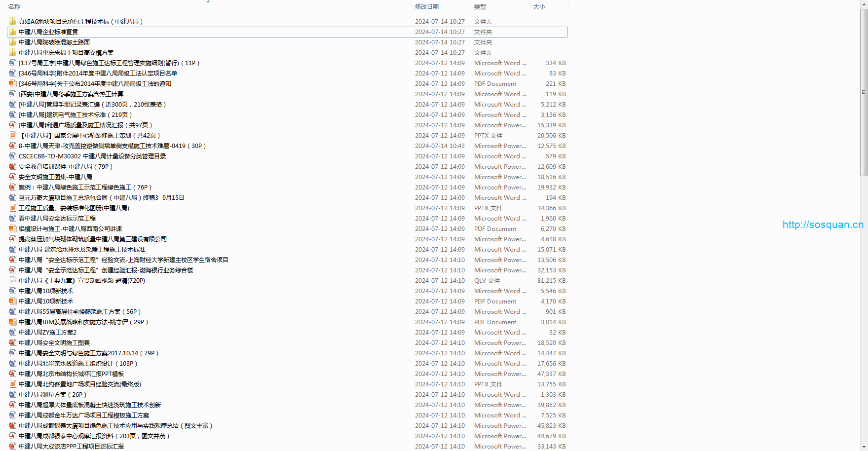Select the 中建八局企业标准宣贯 folder name
The width and height of the screenshot is (868, 451).
point(48,32)
